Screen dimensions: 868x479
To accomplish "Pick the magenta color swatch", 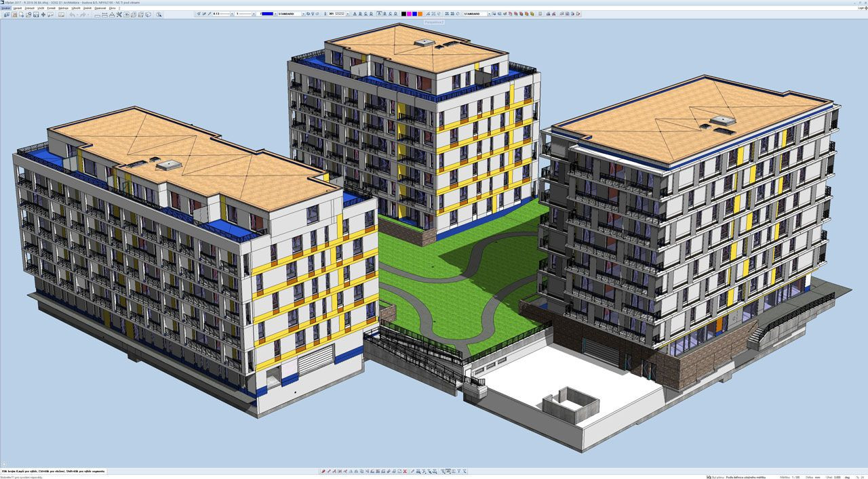I will point(410,14).
